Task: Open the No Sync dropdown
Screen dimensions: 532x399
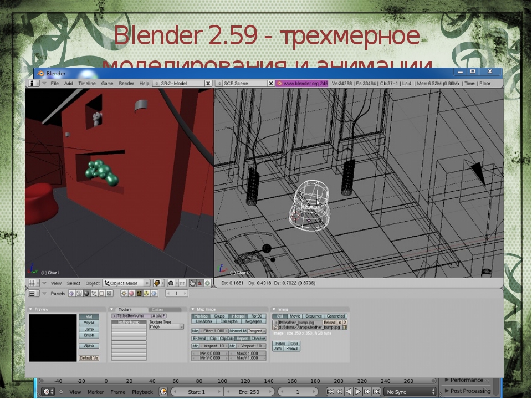Action: (x=410, y=392)
